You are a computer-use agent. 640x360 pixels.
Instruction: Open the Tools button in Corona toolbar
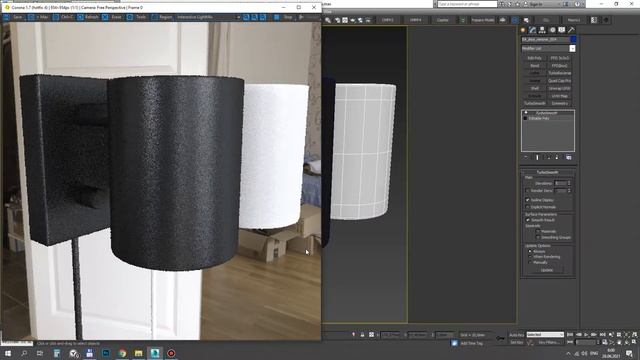pos(137,17)
